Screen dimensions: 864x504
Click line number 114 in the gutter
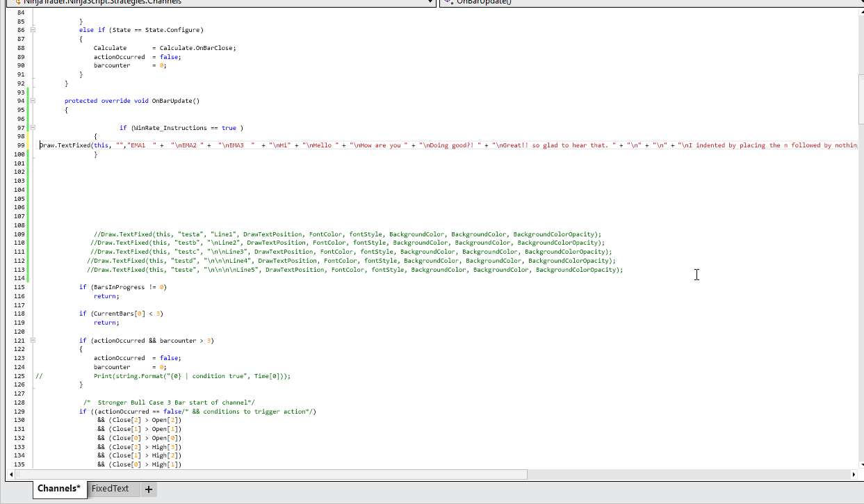(19, 278)
